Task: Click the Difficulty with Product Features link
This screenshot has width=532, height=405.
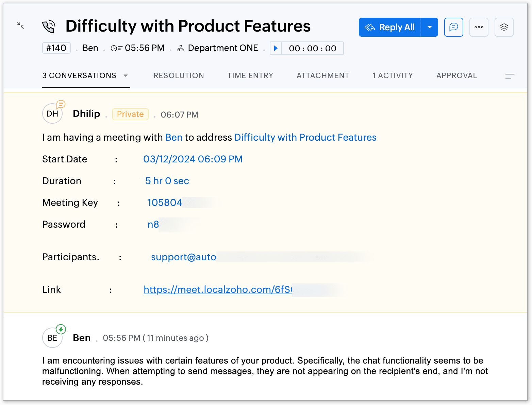Action: (305, 137)
